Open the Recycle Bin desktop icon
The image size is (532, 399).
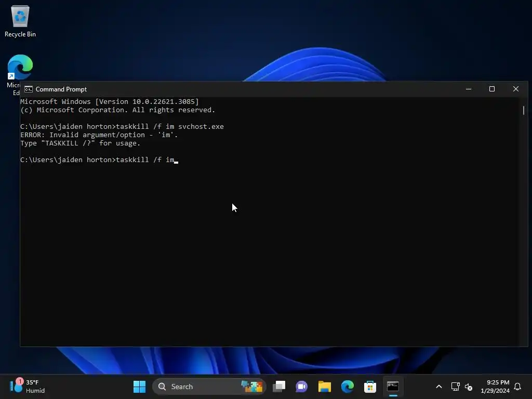pyautogui.click(x=20, y=21)
